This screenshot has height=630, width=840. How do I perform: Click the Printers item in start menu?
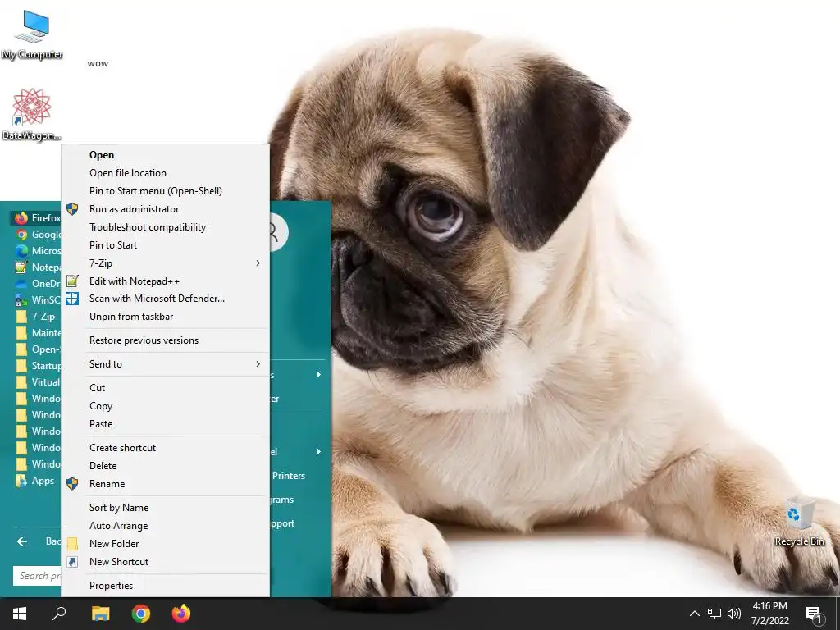288,476
